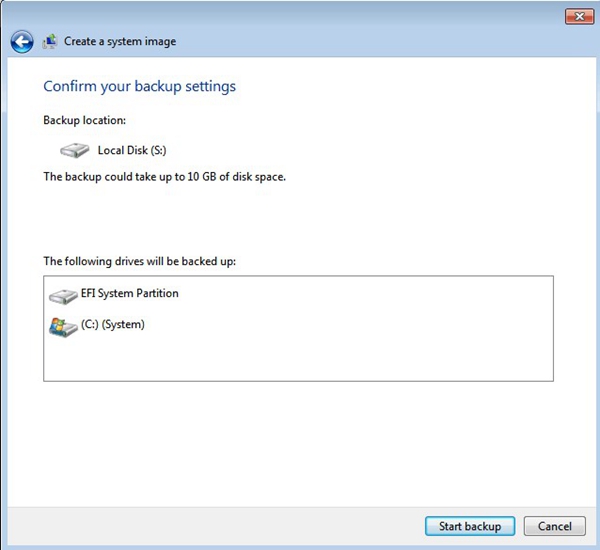The height and width of the screenshot is (550, 600).
Task: Click the Confirm your backup settings heading
Action: click(x=140, y=86)
